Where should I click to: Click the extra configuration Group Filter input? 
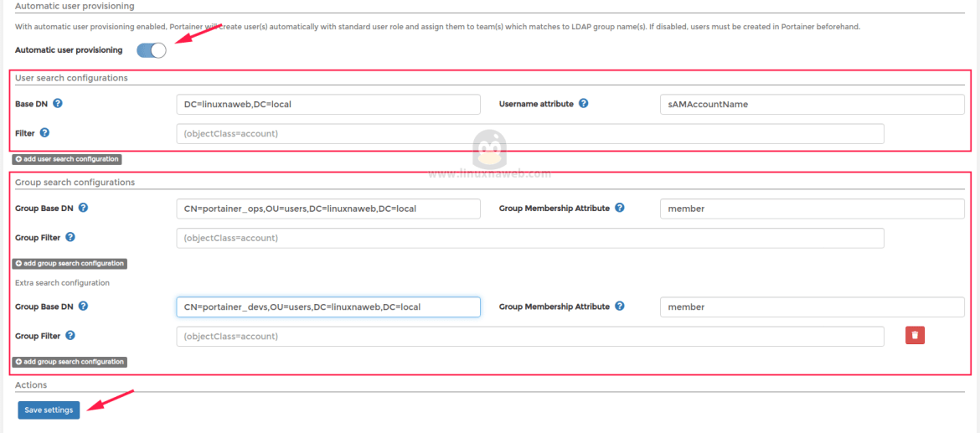coord(530,336)
